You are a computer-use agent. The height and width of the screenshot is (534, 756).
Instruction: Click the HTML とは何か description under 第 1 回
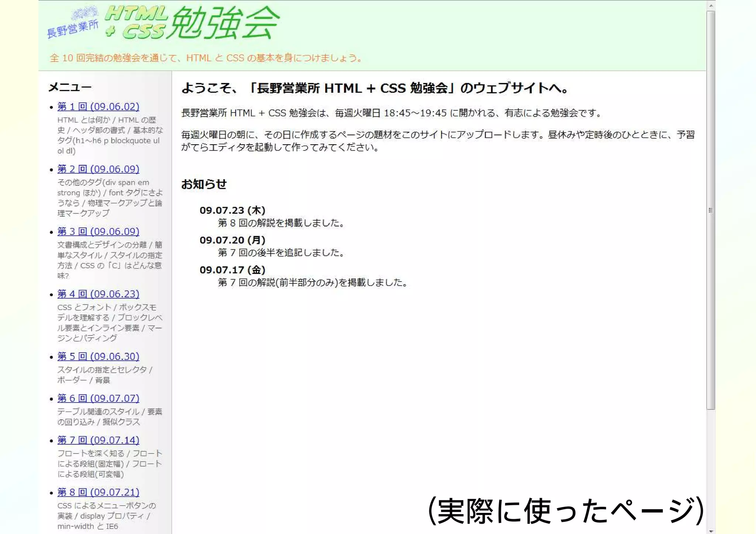tap(110, 135)
